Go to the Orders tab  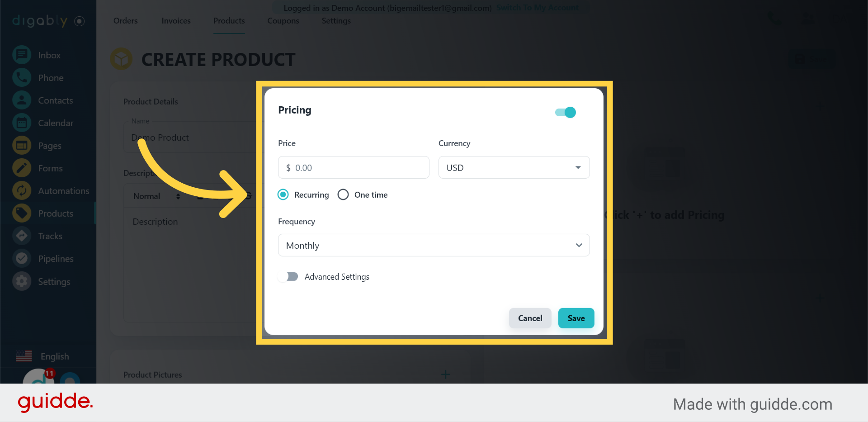tap(126, 21)
